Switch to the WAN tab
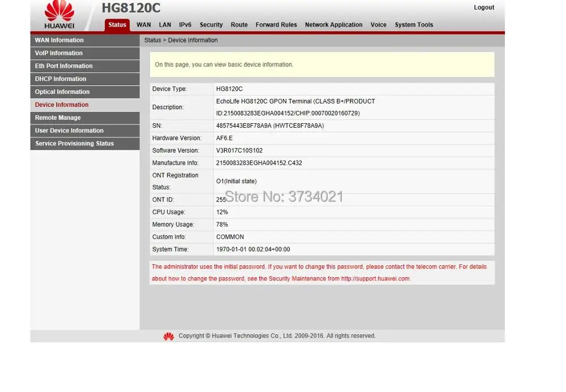 click(144, 25)
